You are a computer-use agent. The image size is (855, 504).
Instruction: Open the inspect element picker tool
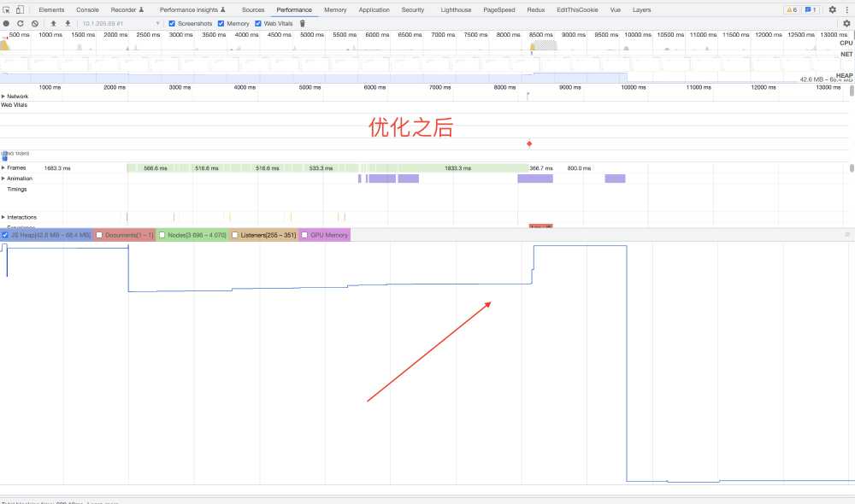click(x=7, y=9)
